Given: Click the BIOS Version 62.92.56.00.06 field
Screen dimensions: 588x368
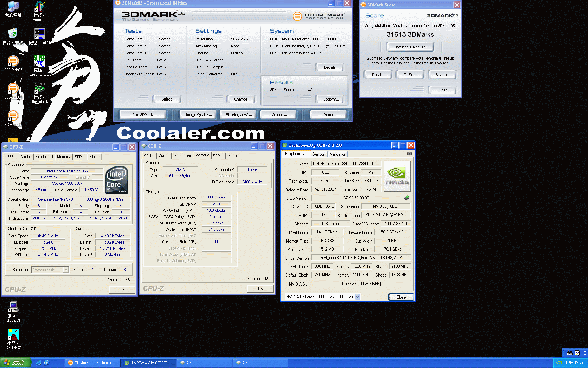Looking at the screenshot, I should click(x=356, y=198).
